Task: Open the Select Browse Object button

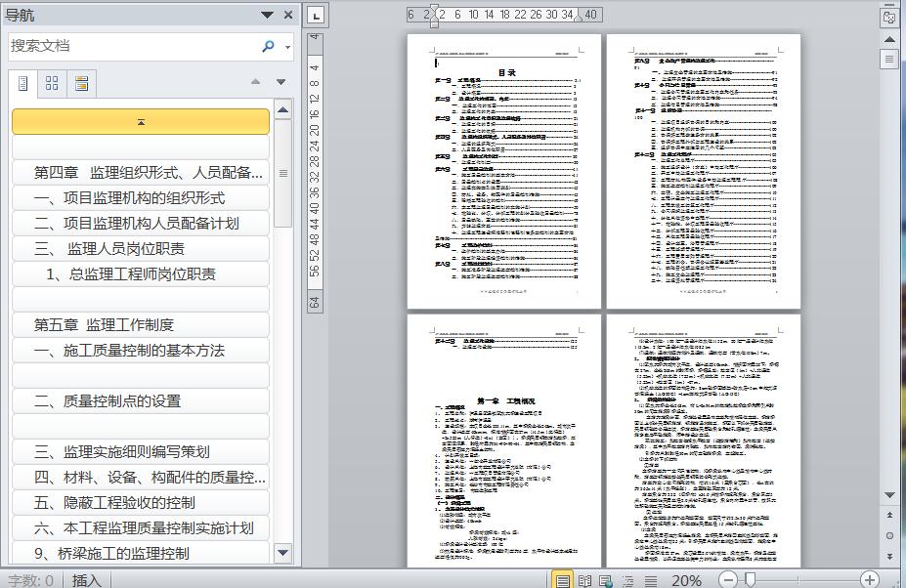Action: (889, 535)
